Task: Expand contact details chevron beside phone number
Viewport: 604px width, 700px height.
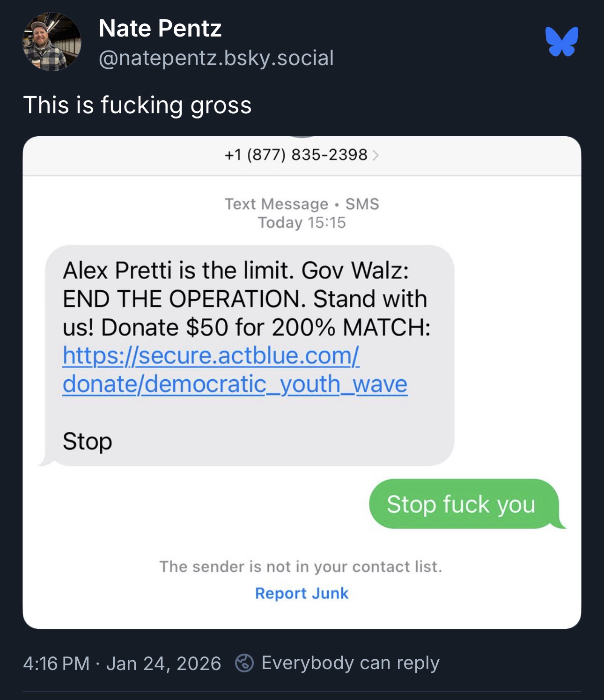Action: (375, 155)
